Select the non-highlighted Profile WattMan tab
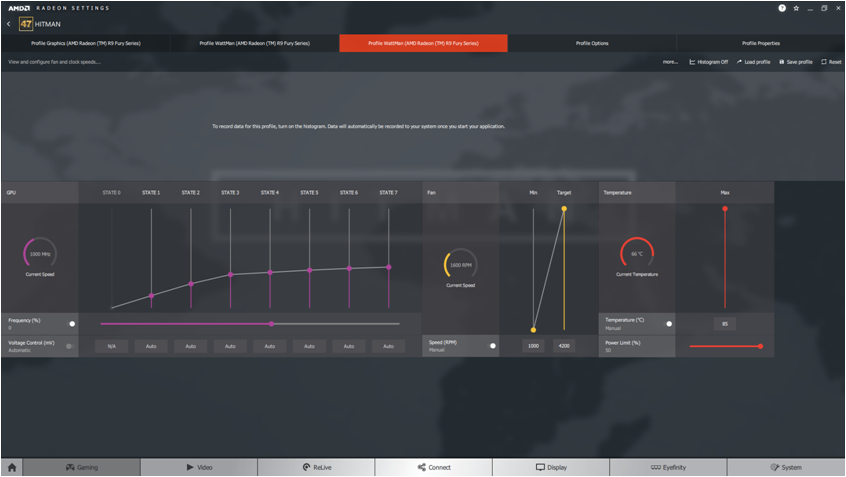 coord(255,43)
